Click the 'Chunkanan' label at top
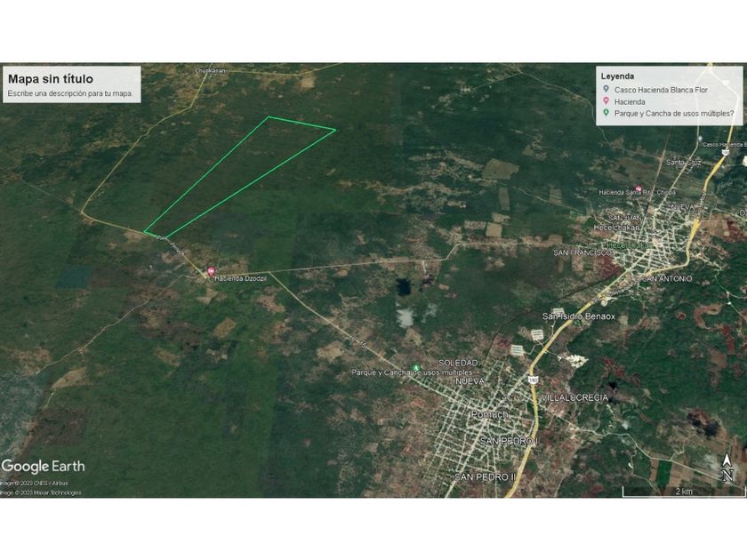747x560 pixels. point(210,70)
